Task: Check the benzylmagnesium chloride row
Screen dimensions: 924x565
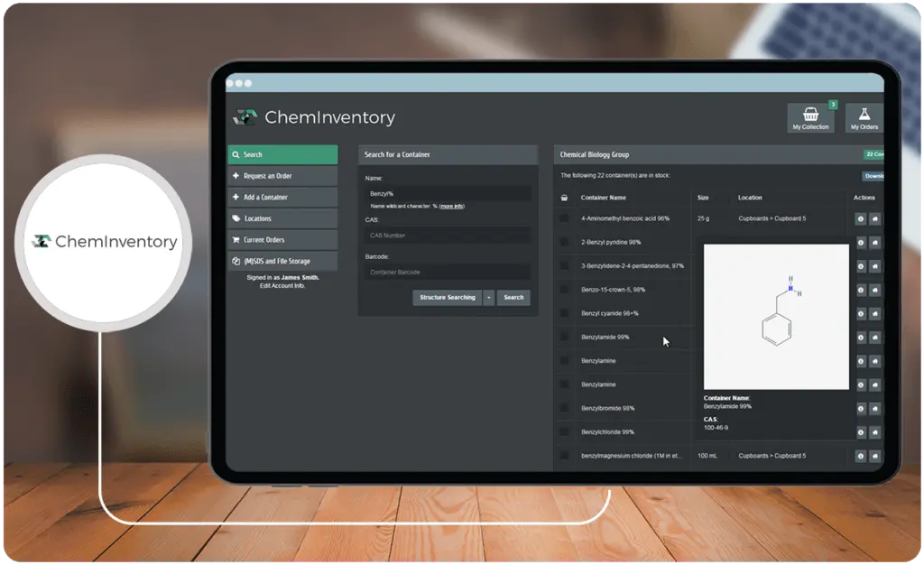Action: (x=564, y=456)
